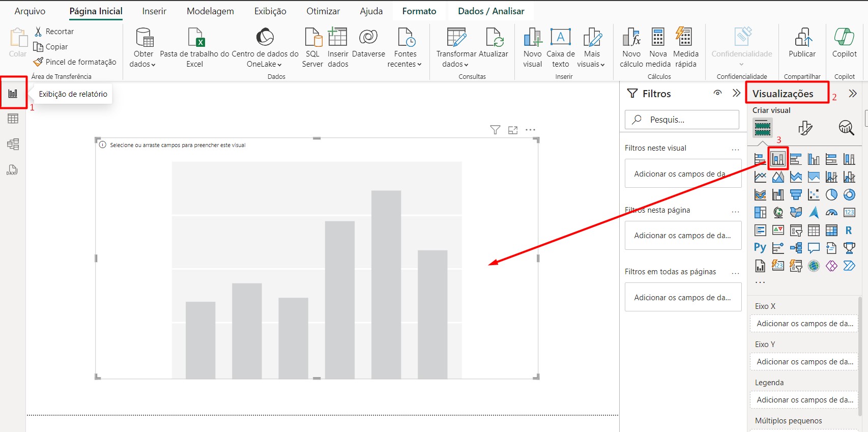Viewport: 868px width, 432px height.
Task: Select the slicer visual
Action: point(796,230)
